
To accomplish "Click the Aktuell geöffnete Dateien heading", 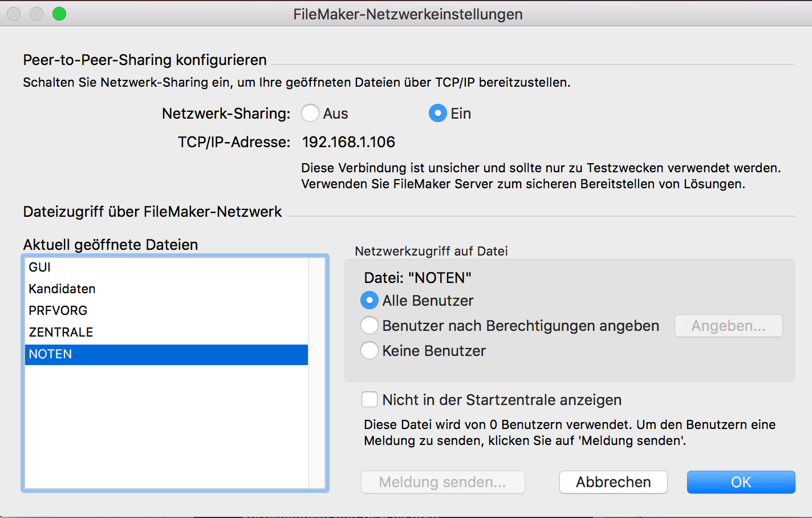I will (x=111, y=245).
